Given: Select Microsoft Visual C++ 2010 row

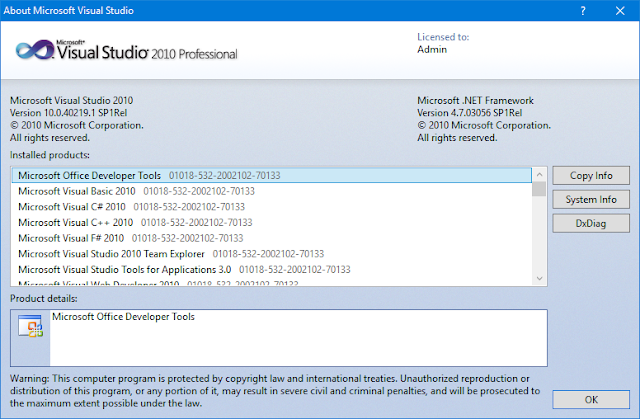Looking at the screenshot, I should [x=271, y=222].
